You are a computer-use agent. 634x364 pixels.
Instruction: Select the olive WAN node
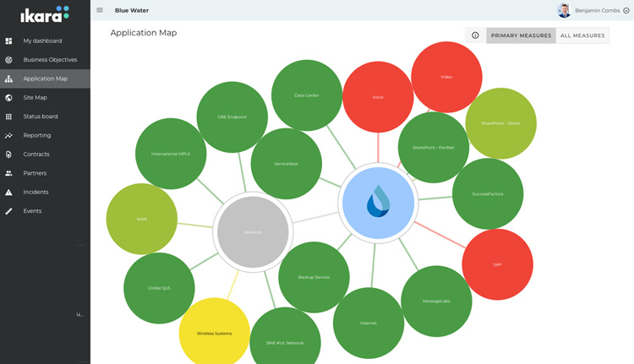pos(141,219)
